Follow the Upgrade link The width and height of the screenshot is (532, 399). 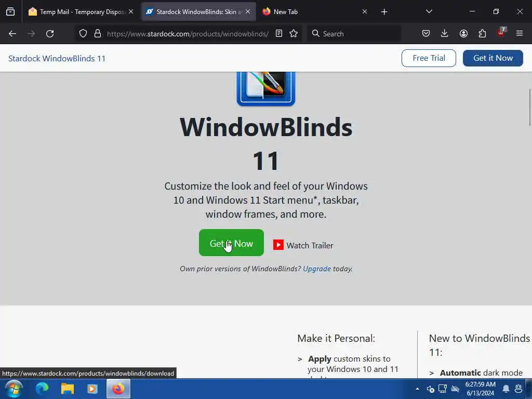click(x=317, y=269)
